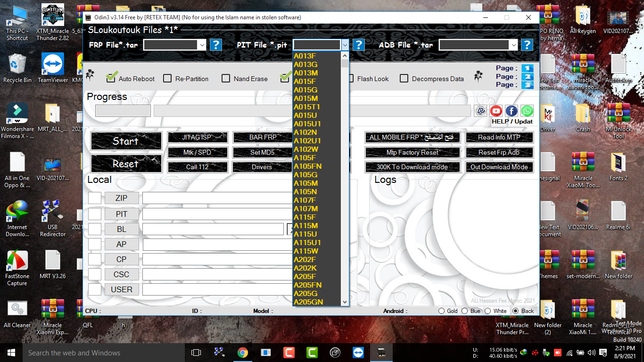Click the BL file browse button
The width and height of the screenshot is (644, 362).
[x=289, y=229]
